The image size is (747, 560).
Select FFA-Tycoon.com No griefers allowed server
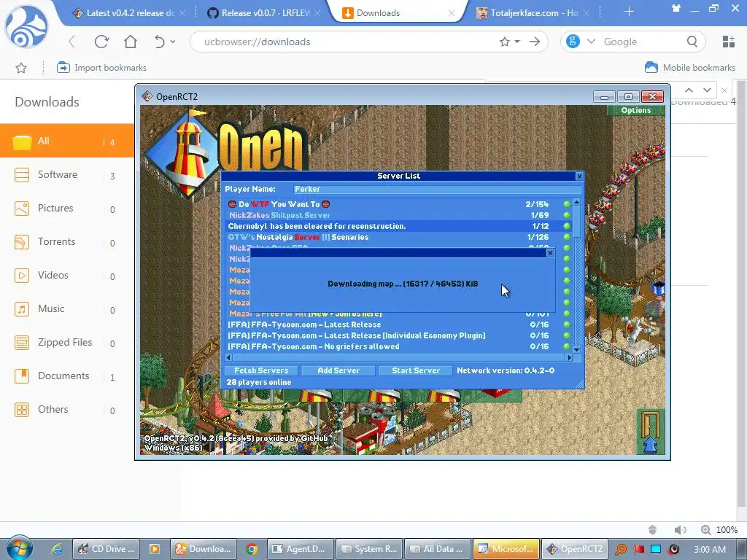pos(399,346)
